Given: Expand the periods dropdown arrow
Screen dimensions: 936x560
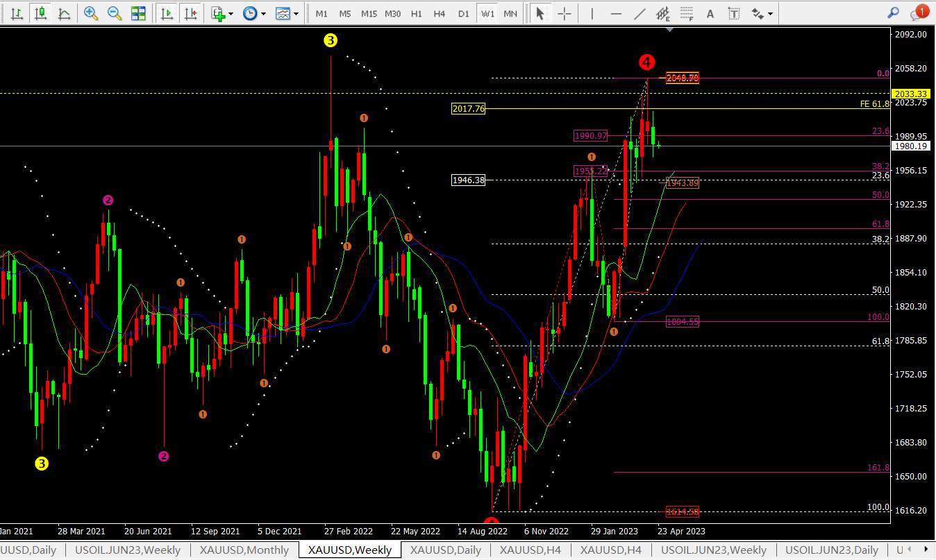Looking at the screenshot, I should tap(262, 13).
